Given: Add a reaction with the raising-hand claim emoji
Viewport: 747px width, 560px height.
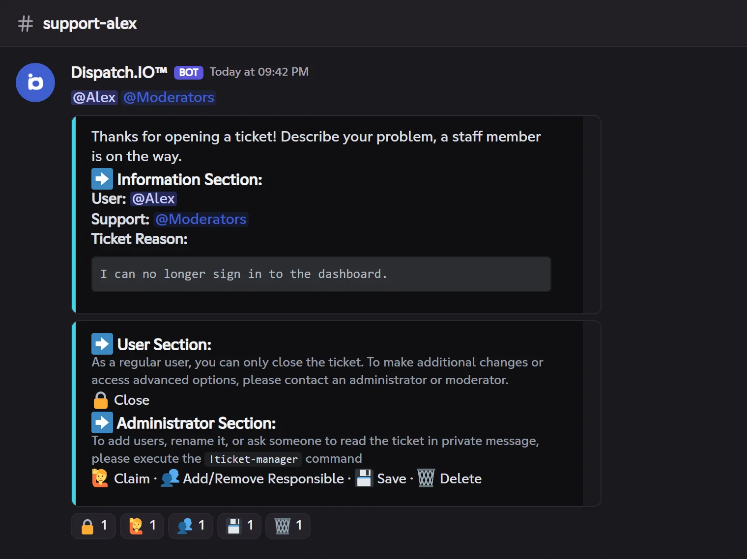Looking at the screenshot, I should click(x=142, y=526).
